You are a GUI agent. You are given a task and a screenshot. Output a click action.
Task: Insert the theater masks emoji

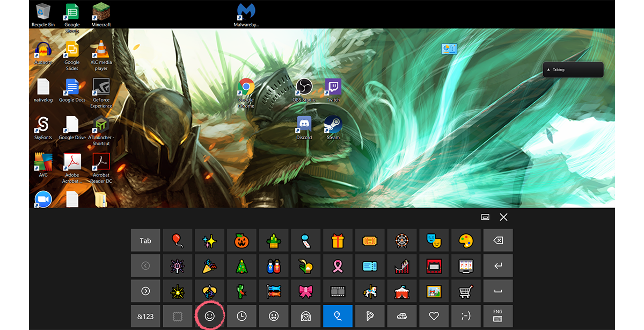pos(434,241)
